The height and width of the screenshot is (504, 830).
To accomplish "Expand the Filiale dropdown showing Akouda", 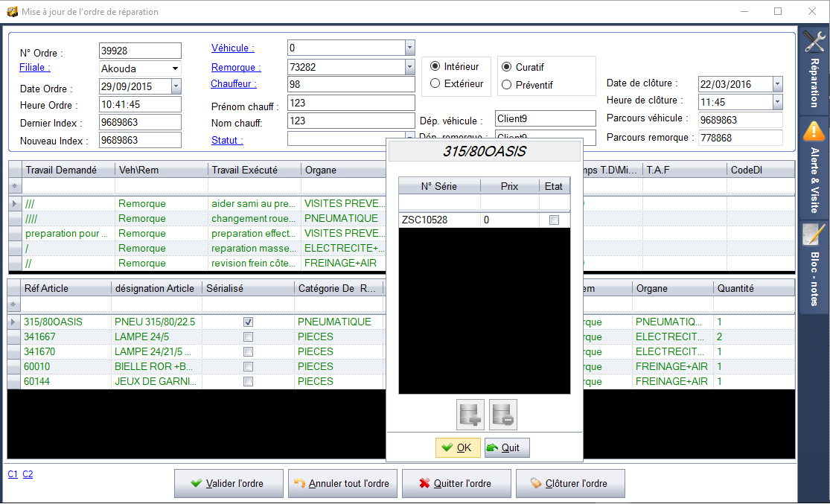I will coord(175,68).
